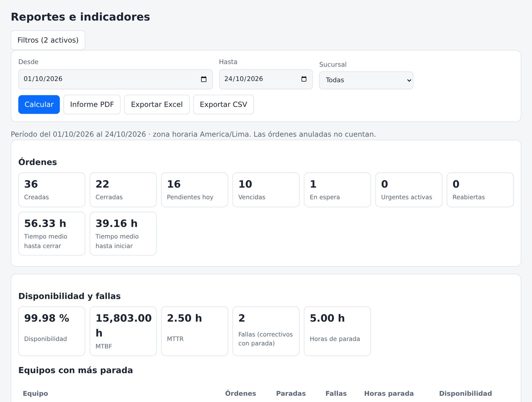Select the Reabiertas card

pyautogui.click(x=480, y=190)
